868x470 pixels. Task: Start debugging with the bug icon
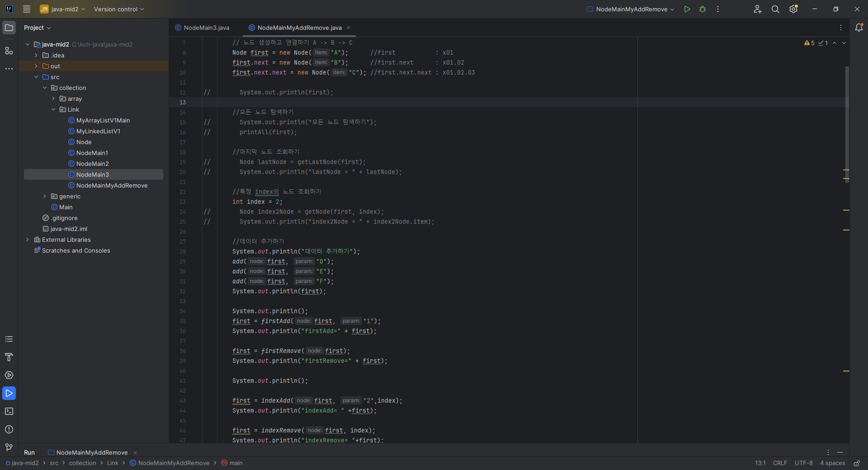click(x=703, y=9)
